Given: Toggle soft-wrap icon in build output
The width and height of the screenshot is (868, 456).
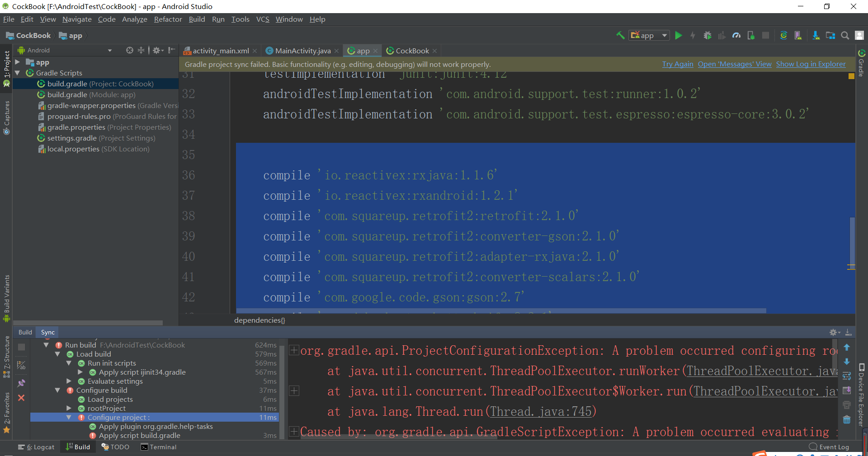Looking at the screenshot, I should coord(847,376).
